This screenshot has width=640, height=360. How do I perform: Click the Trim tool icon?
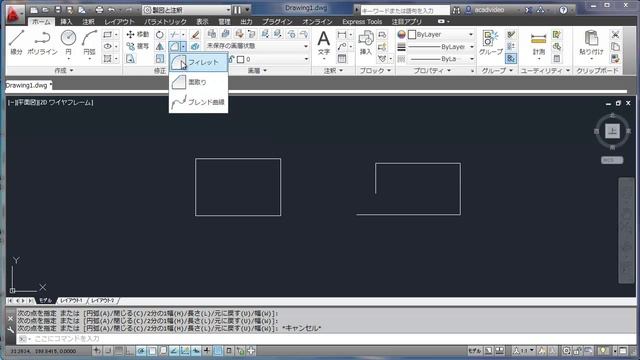coord(174,35)
